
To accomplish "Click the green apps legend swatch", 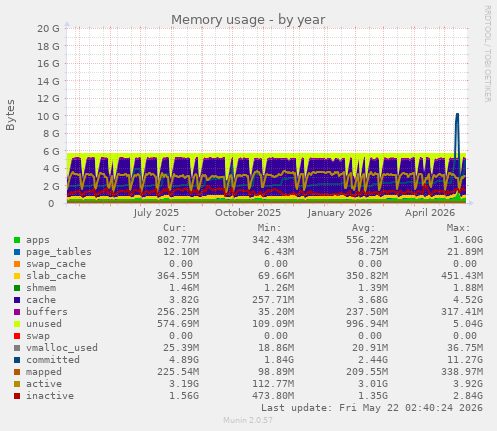I will 17,240.
